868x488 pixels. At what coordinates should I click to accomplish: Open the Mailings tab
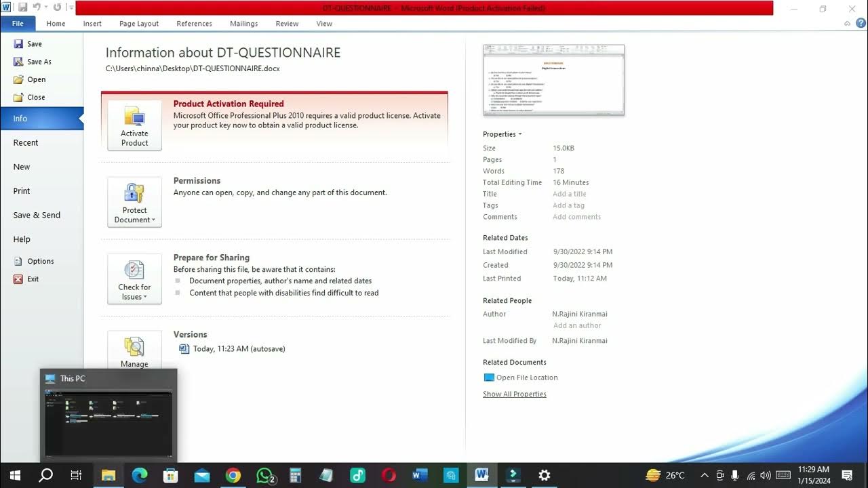click(x=243, y=23)
